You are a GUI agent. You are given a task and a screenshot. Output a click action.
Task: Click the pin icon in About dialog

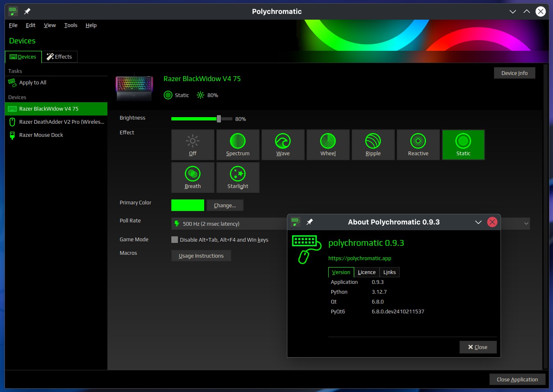point(310,222)
